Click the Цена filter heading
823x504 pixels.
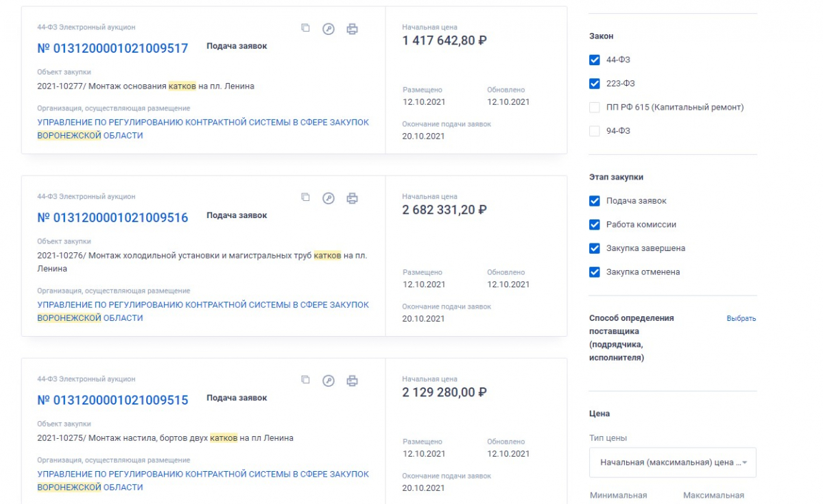point(599,414)
